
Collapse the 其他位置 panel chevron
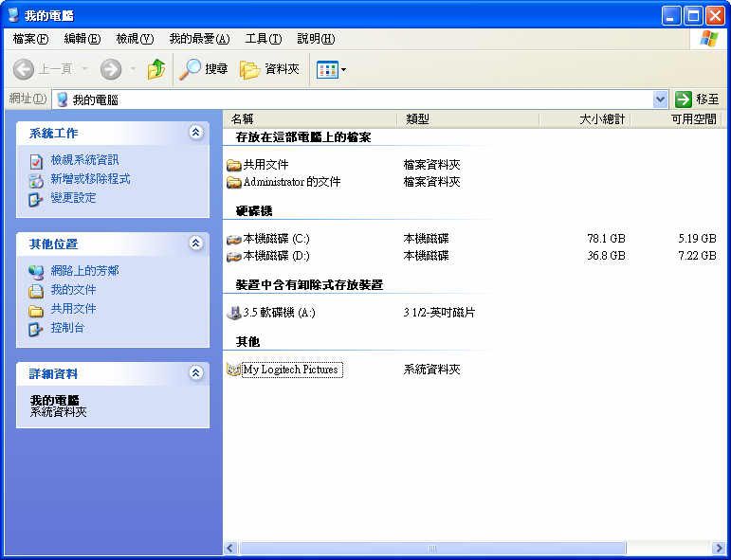coord(196,244)
